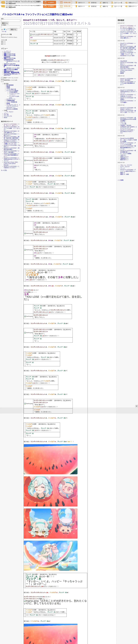
Task: Open メンバー専用掲示板 link
Action: point(12,102)
